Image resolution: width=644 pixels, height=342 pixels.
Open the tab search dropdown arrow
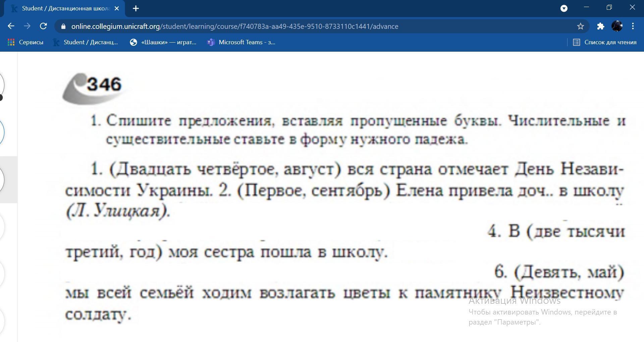tap(564, 8)
